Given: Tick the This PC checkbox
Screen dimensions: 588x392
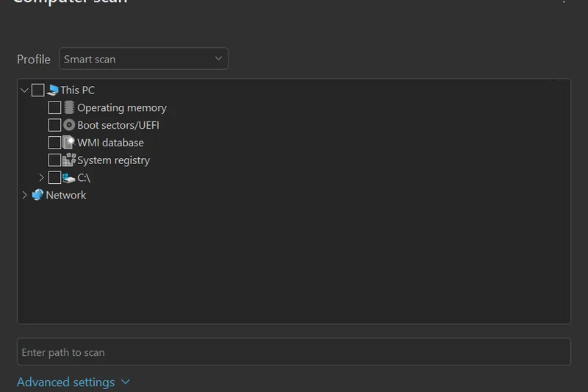Looking at the screenshot, I should (x=37, y=90).
